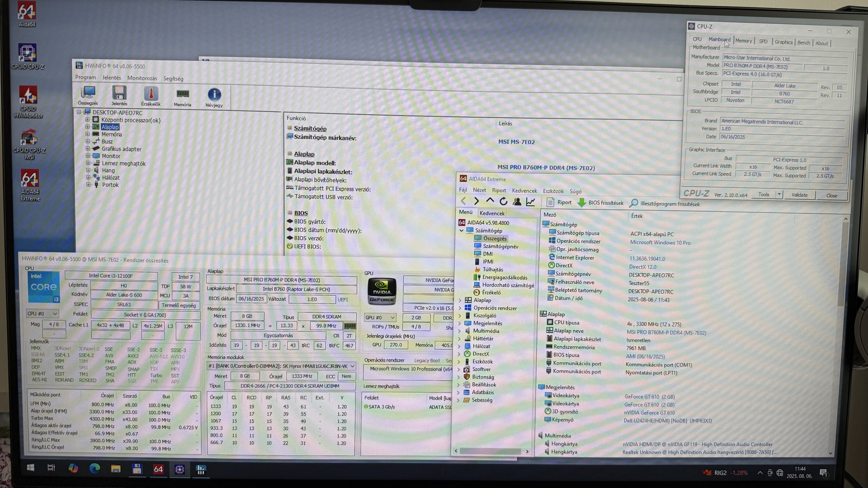
Task: Open Microsoft Edge from the taskbar
Action: click(x=94, y=469)
